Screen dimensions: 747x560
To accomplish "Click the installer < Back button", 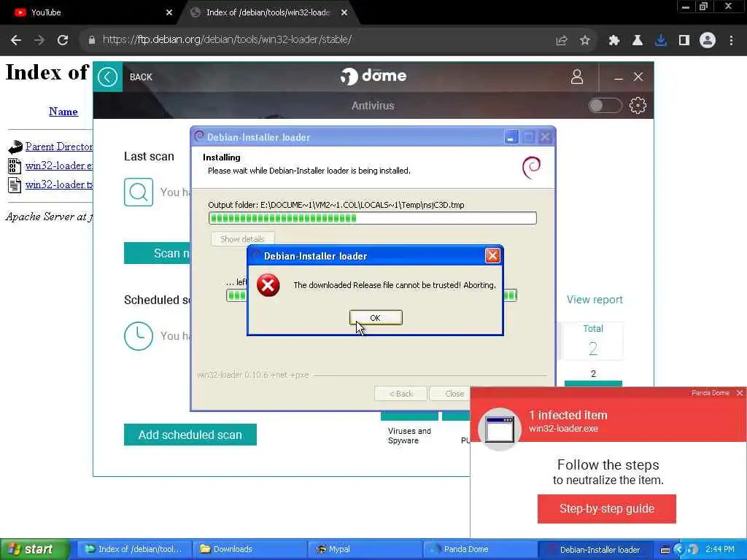I will coord(400,394).
